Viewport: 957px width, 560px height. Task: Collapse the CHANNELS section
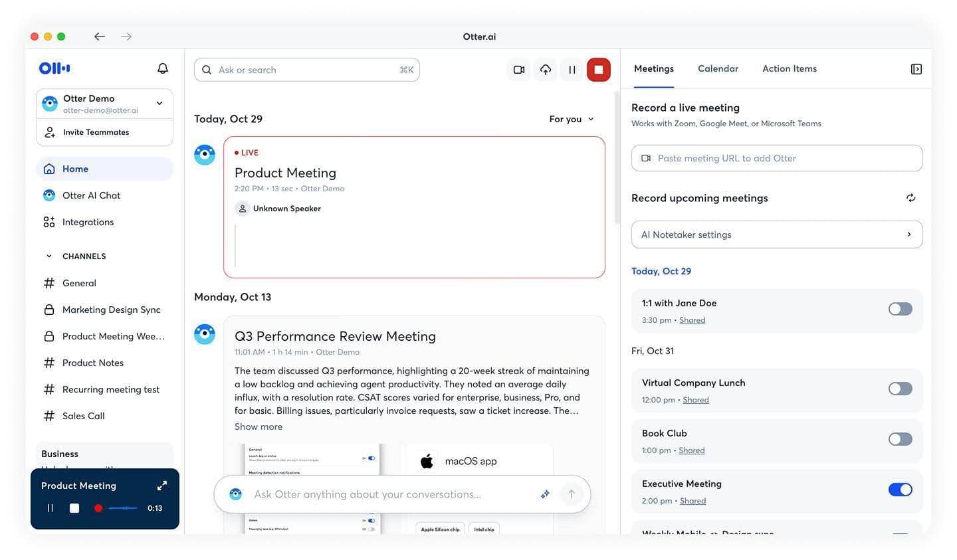(49, 255)
